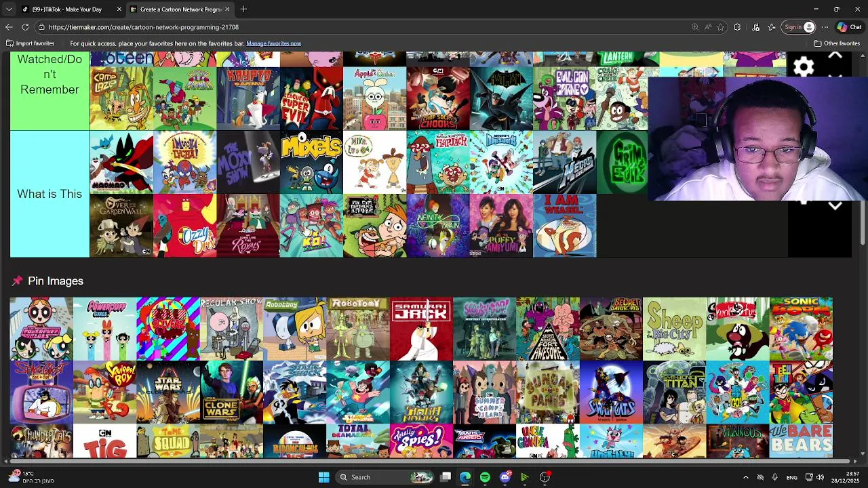Select the Sheep in the Big City thumbnail
Screen dimensions: 868x488
pyautogui.click(x=674, y=329)
